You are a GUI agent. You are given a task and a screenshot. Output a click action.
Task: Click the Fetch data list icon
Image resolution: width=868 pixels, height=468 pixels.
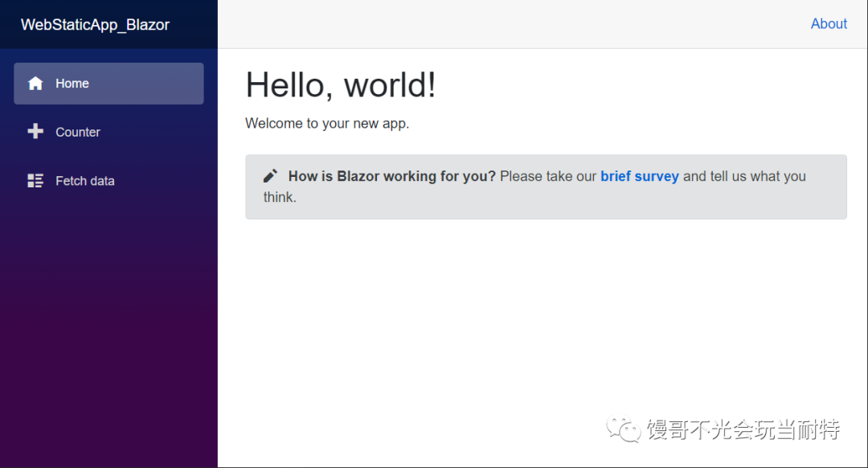pyautogui.click(x=35, y=181)
